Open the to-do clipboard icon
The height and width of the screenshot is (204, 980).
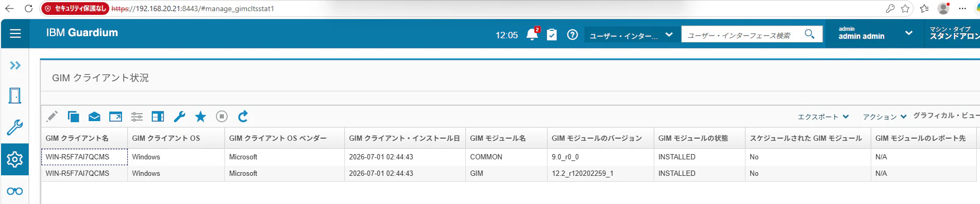[x=552, y=35]
